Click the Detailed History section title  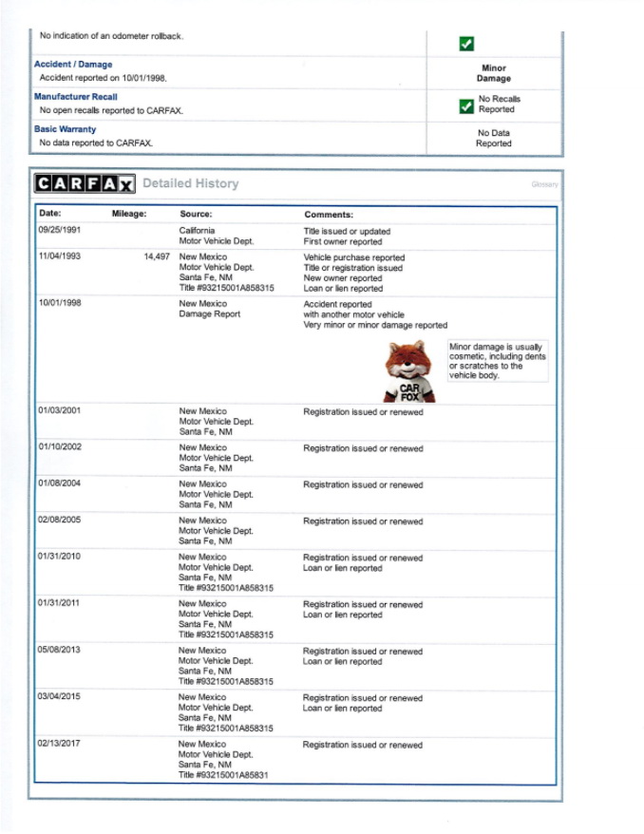point(190,183)
